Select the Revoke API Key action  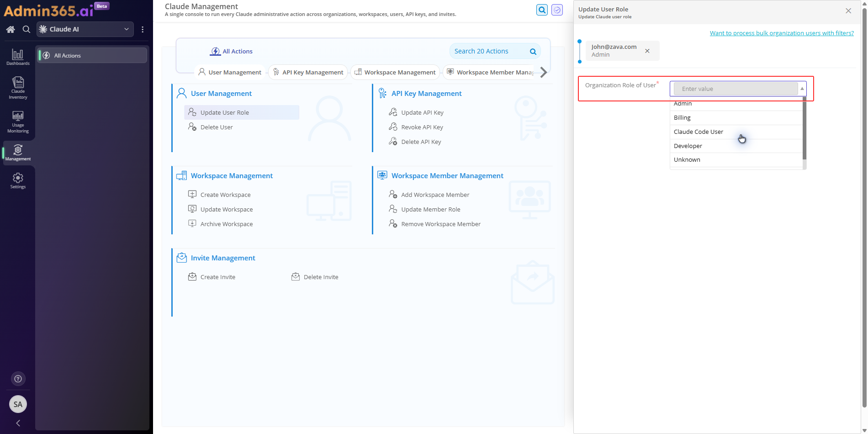click(x=422, y=127)
